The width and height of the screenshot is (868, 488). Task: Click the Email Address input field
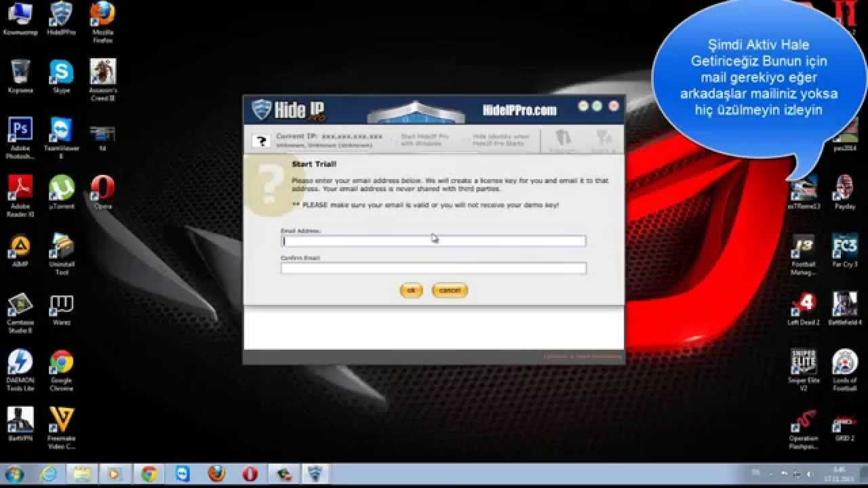click(433, 241)
